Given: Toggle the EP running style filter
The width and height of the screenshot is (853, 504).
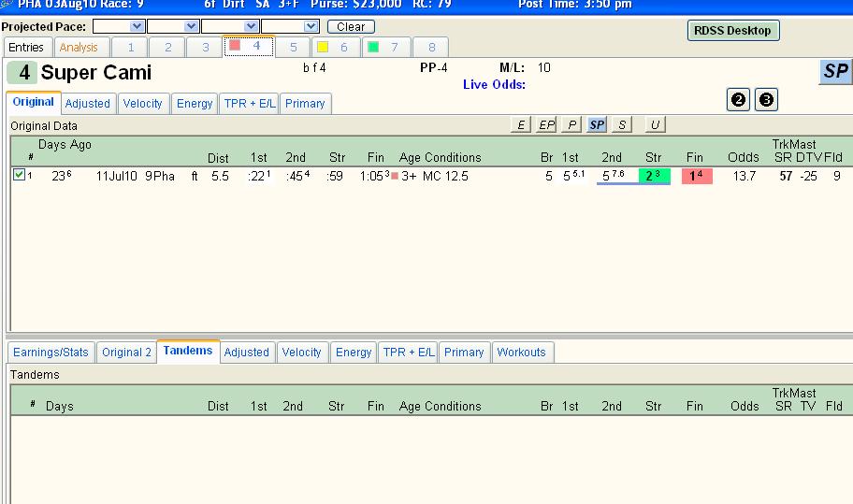Looking at the screenshot, I should click(546, 125).
